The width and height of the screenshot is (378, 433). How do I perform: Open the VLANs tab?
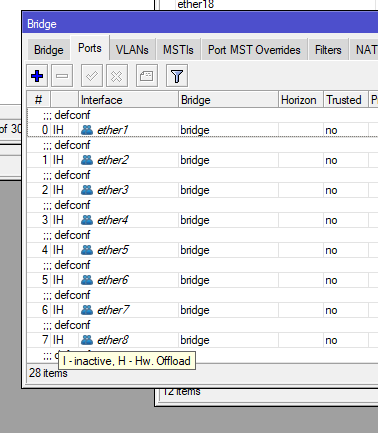(x=132, y=50)
